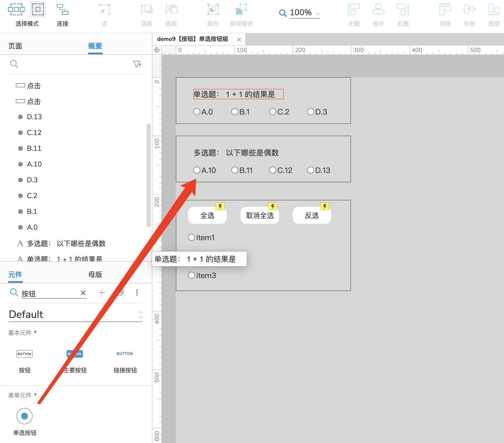Click the outline panel search icon
The width and height of the screenshot is (504, 443).
[x=14, y=64]
